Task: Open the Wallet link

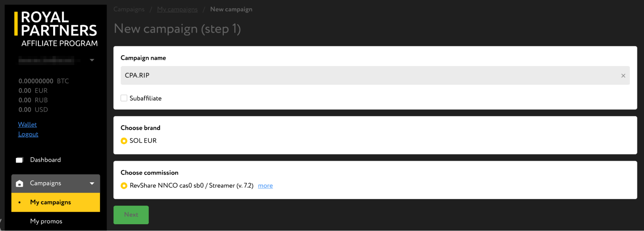Action: (x=27, y=125)
